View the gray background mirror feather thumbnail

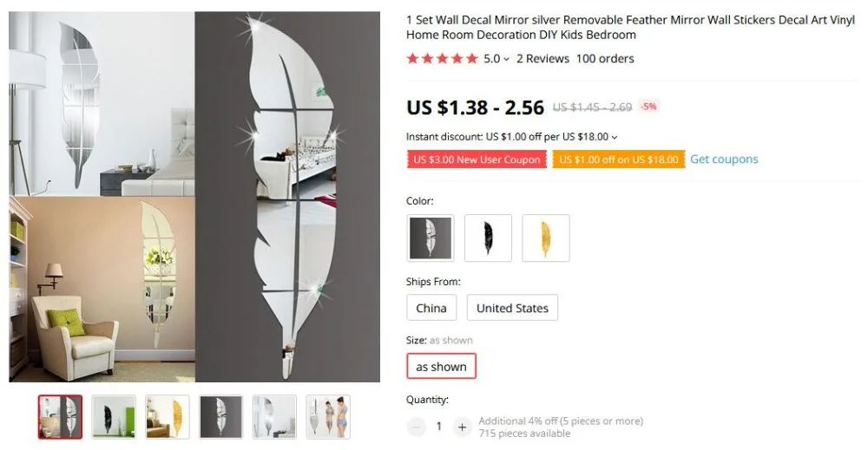[x=220, y=417]
